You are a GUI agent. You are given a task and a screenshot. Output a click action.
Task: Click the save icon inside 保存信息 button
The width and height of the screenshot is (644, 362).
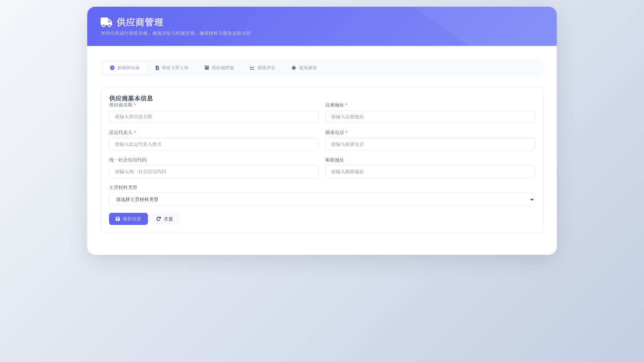tap(118, 219)
